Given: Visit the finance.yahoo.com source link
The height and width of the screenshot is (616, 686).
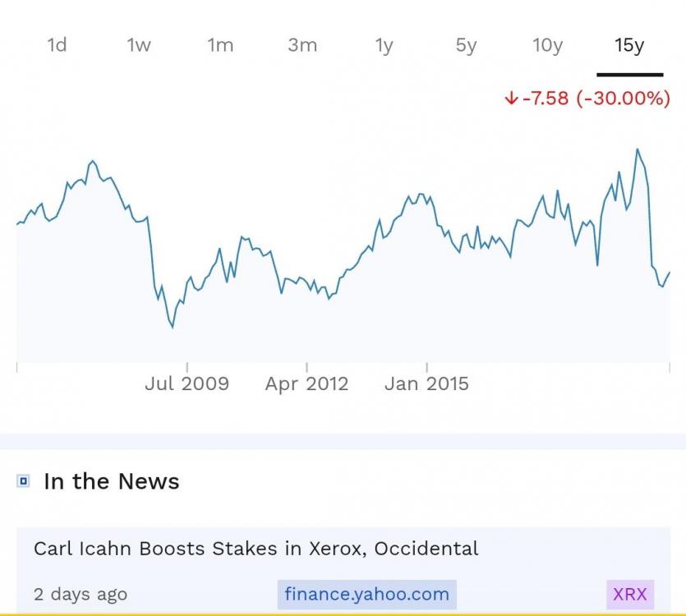Looking at the screenshot, I should (366, 594).
